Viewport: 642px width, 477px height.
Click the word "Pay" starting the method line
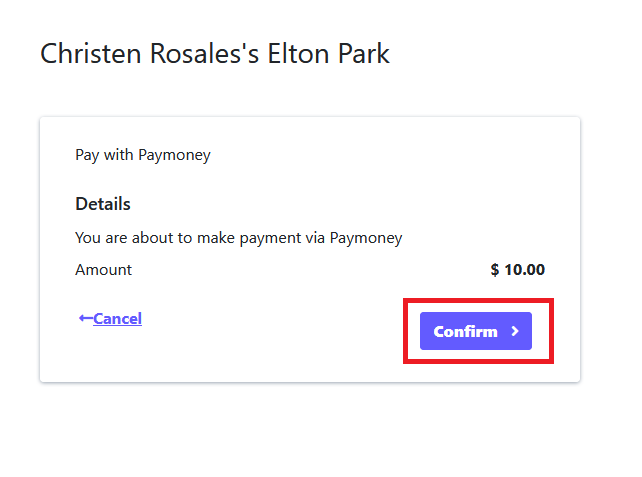[86, 155]
